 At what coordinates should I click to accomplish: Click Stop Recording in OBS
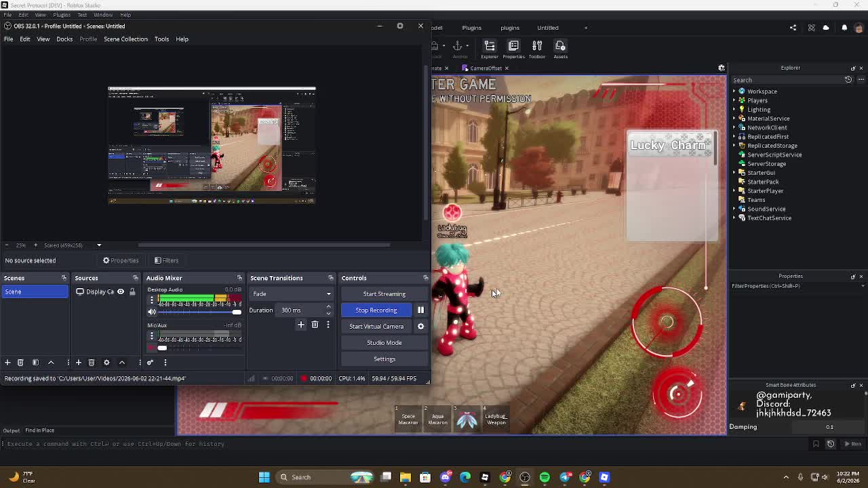376,310
